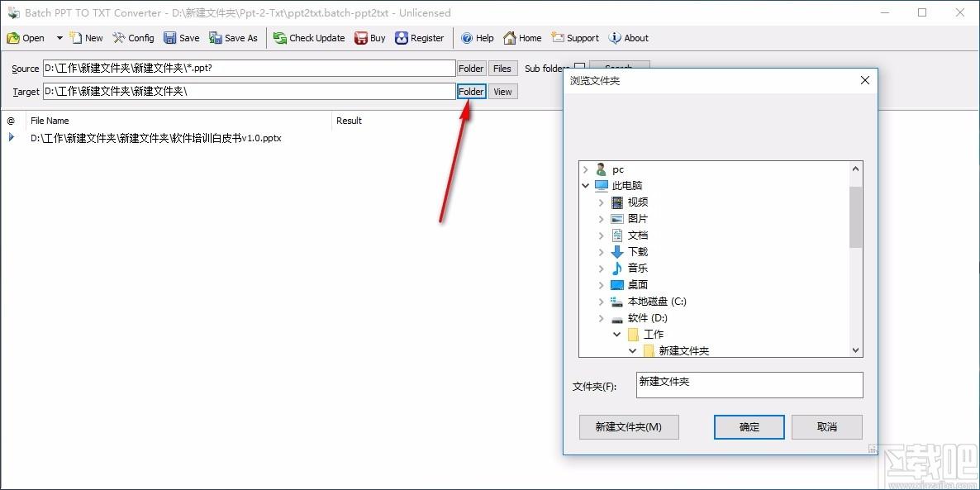The height and width of the screenshot is (490, 980).
Task: Browse Target with its Folder button
Action: [471, 91]
